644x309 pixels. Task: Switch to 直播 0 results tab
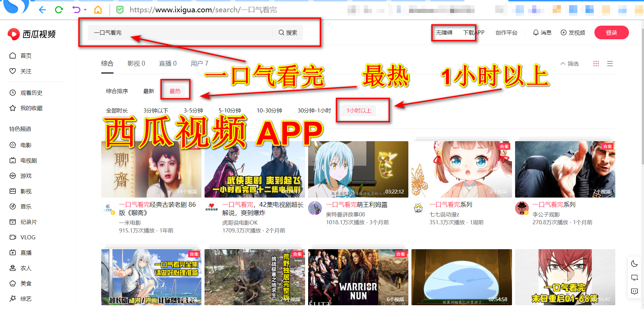[168, 64]
